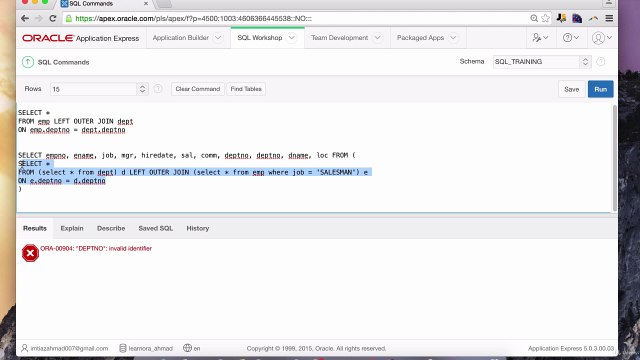
Task: Click the 'ON e.deptno = d.deptno' highlighted line
Action: pyautogui.click(x=62, y=180)
